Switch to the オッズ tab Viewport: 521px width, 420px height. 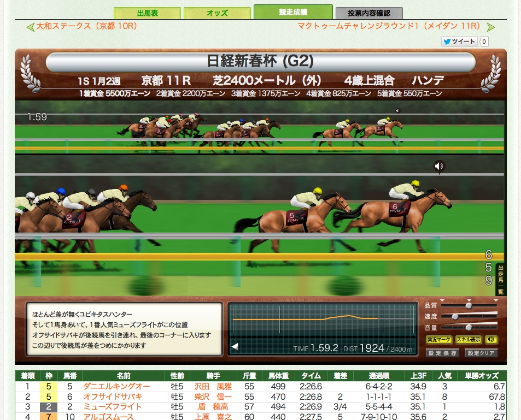(217, 13)
